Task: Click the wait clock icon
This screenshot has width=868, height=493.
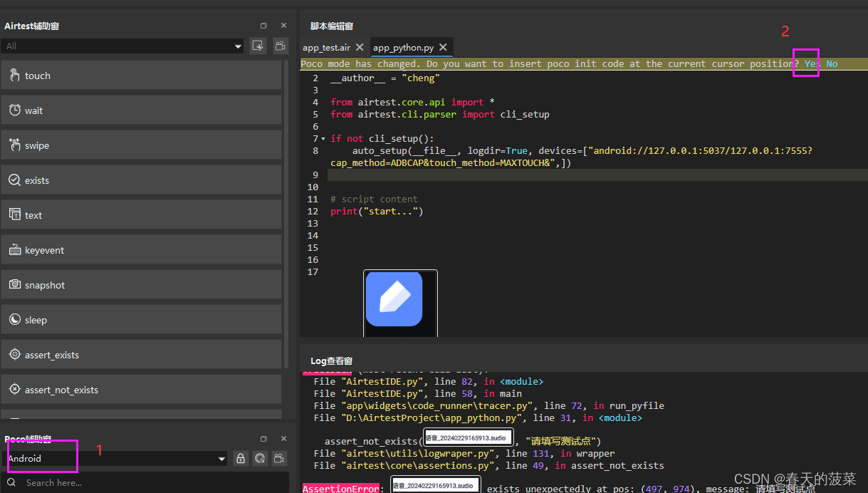Action: click(x=14, y=110)
